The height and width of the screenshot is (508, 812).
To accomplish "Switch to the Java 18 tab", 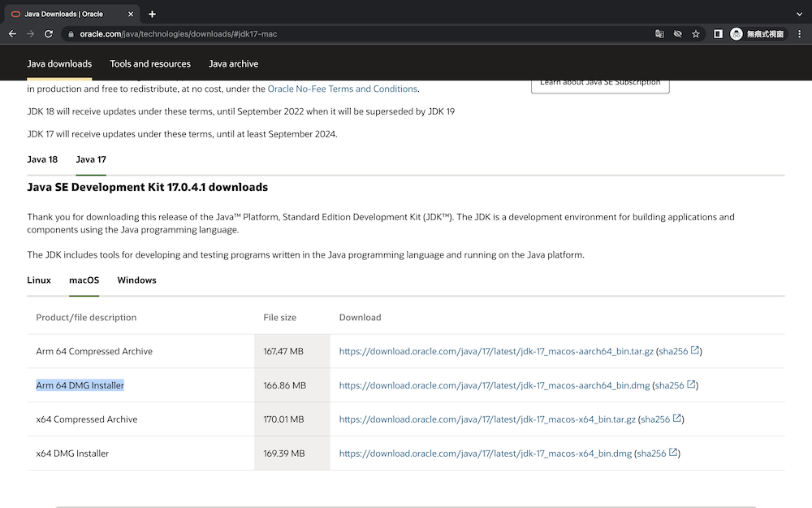I will coord(42,159).
